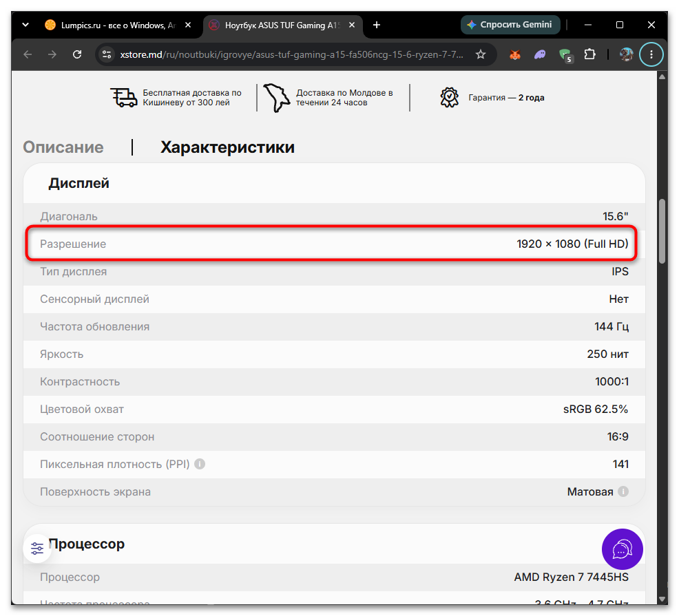The width and height of the screenshot is (679, 616).
Task: Open the purple ghost extension
Action: [540, 54]
